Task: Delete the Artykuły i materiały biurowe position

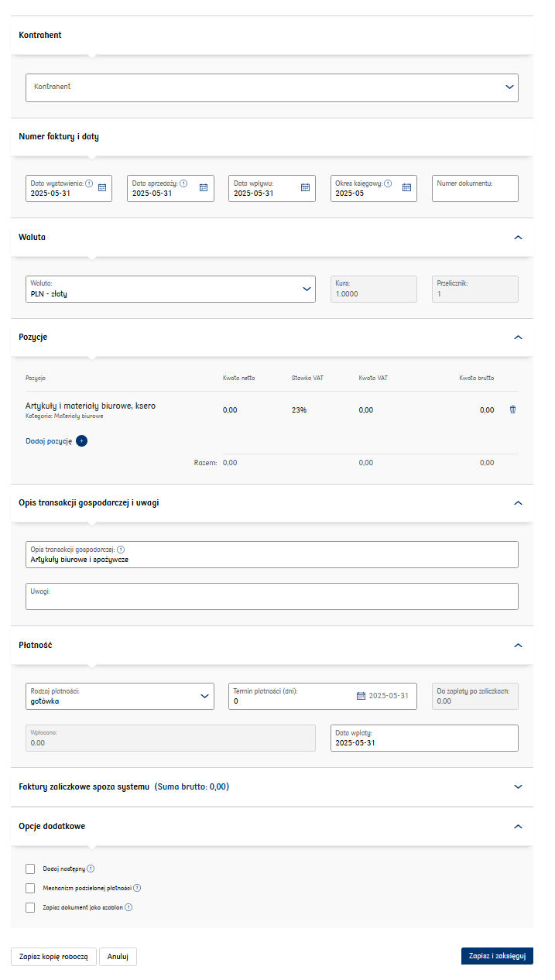Action: click(x=512, y=409)
